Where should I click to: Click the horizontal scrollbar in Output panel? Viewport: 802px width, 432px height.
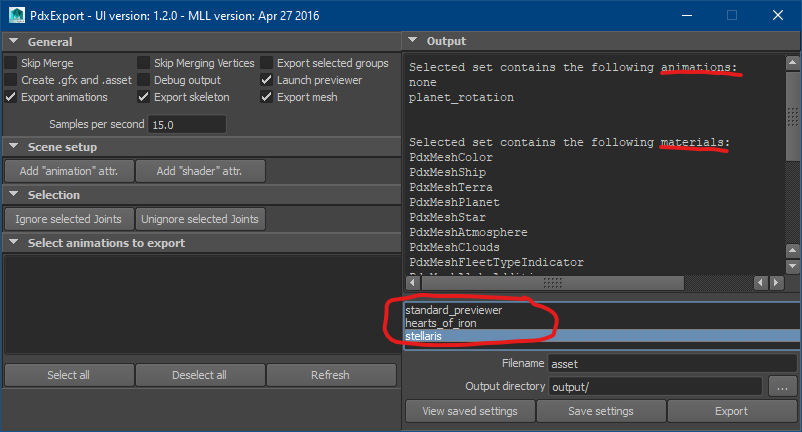[x=580, y=283]
